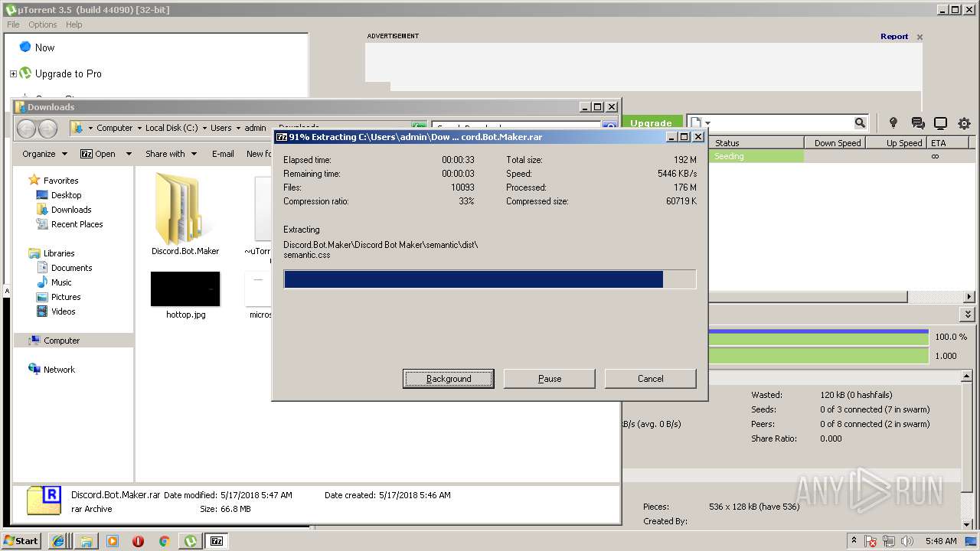Open Windows Media Player from taskbar
The width and height of the screenshot is (980, 551).
pyautogui.click(x=113, y=541)
